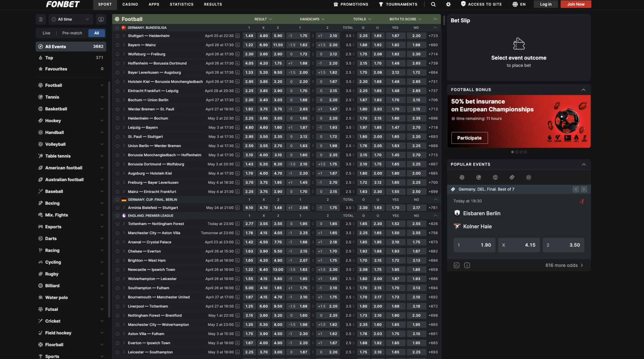Open the All time period dropdown
Screen dimensions: 644x359
click(x=70, y=19)
